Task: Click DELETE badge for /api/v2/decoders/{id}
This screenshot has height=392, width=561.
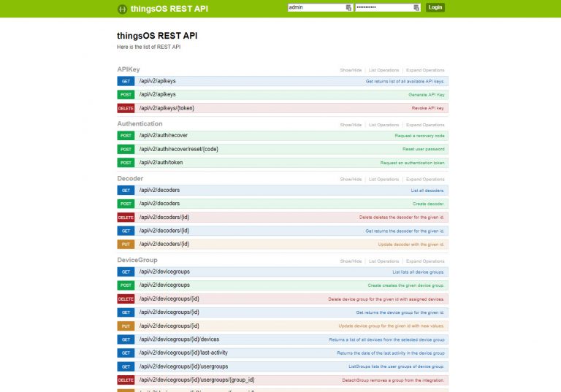Action: point(126,218)
